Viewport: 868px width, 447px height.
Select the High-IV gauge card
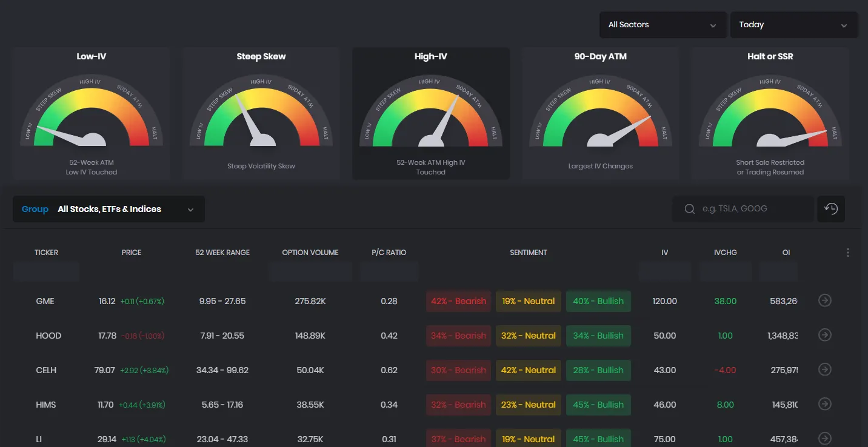(431, 114)
